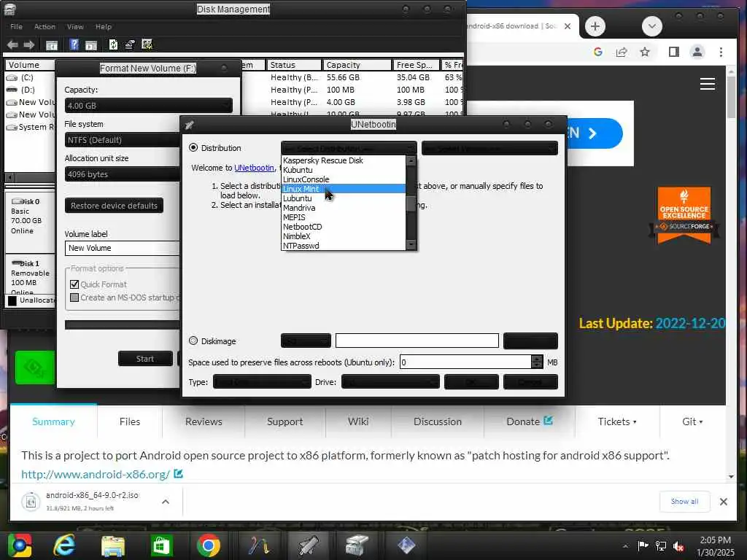The width and height of the screenshot is (747, 560).
Task: Click the (D:) volume drive icon
Action: coord(12,90)
